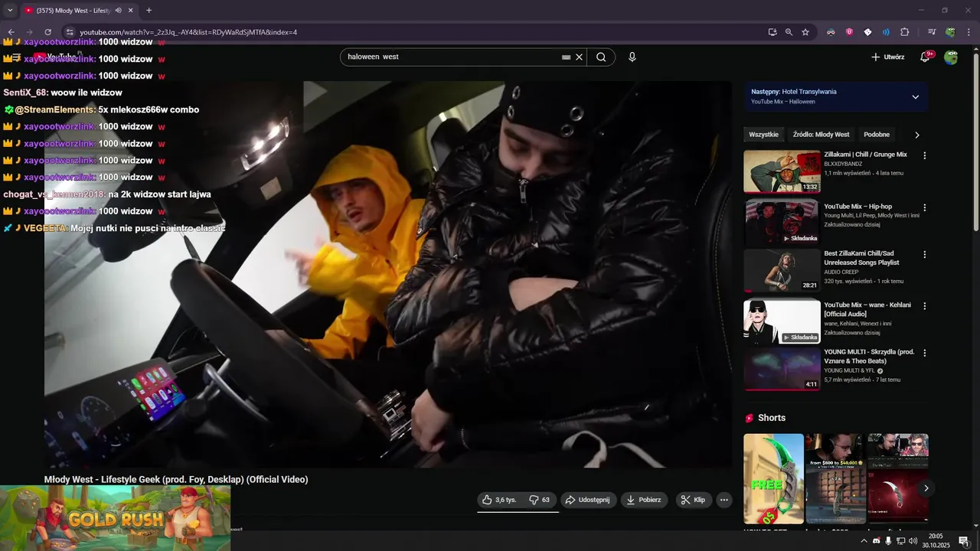Screen dimensions: 980x551
Task: Open more video actions ellipsis
Action: point(724,500)
